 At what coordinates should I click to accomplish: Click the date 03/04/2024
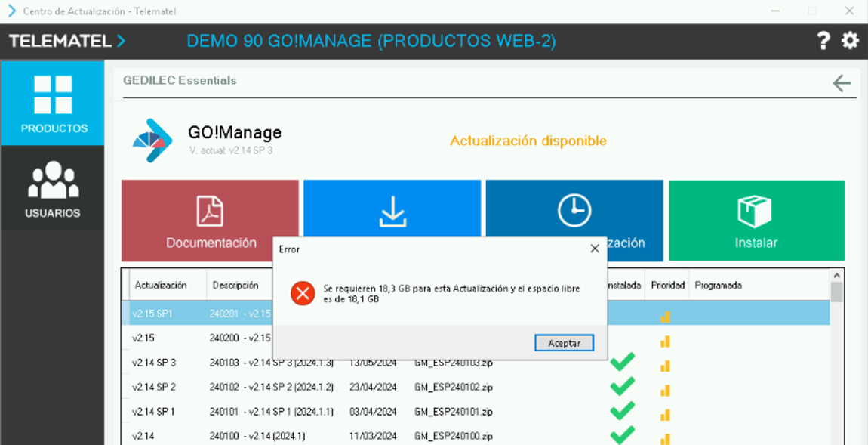click(373, 412)
